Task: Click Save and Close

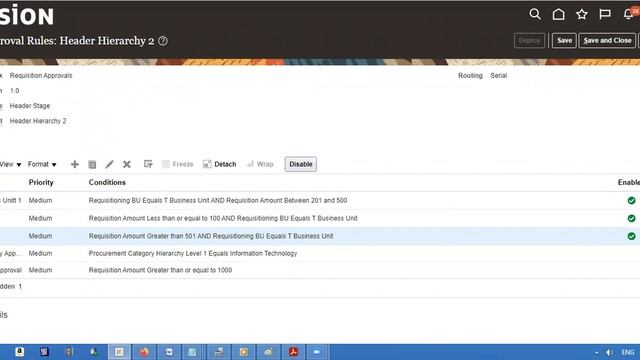Action: [607, 40]
